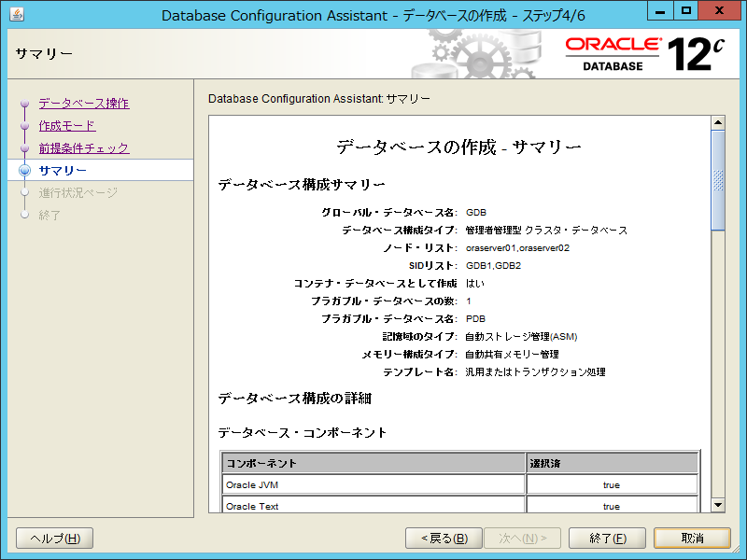Click the コンポーネント column header
The image size is (747, 560).
click(373, 463)
